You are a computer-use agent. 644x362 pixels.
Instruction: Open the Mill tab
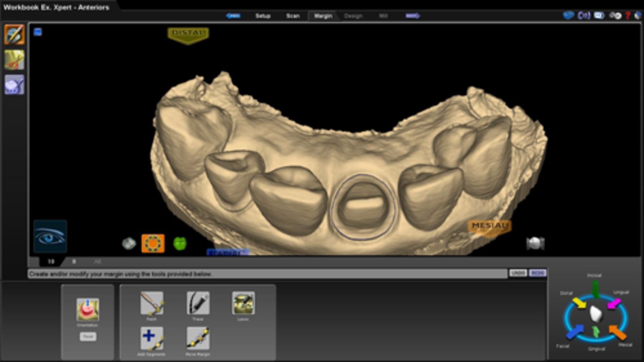(x=383, y=16)
